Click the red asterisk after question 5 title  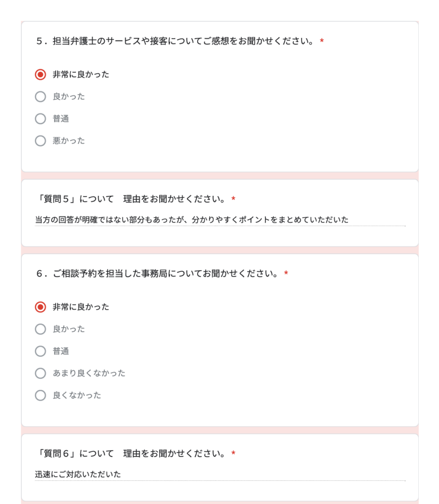click(322, 42)
